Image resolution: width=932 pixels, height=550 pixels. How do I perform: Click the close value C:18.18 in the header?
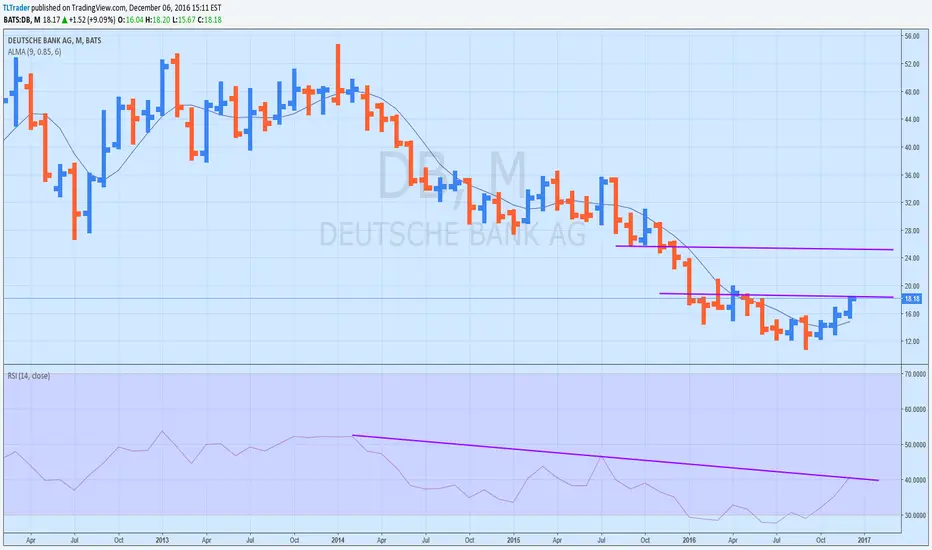(209, 20)
